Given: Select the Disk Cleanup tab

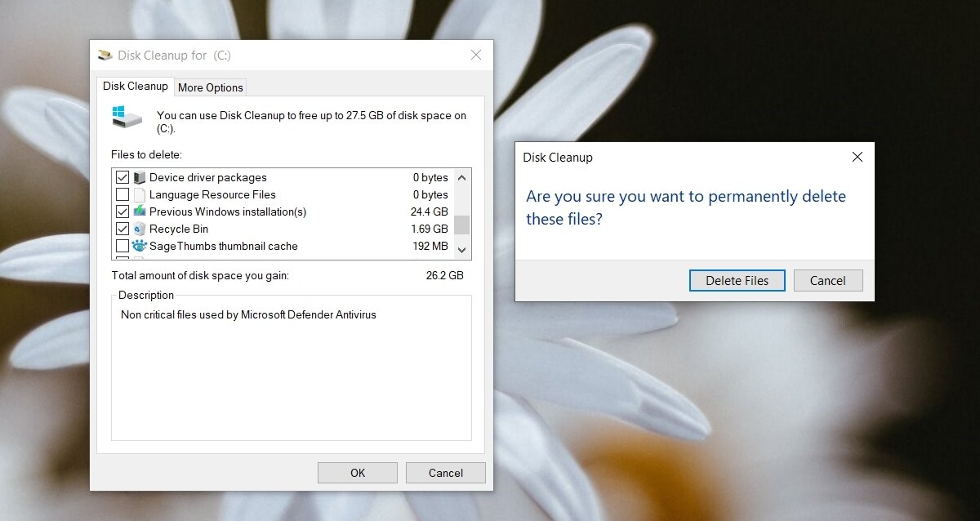Looking at the screenshot, I should (135, 85).
